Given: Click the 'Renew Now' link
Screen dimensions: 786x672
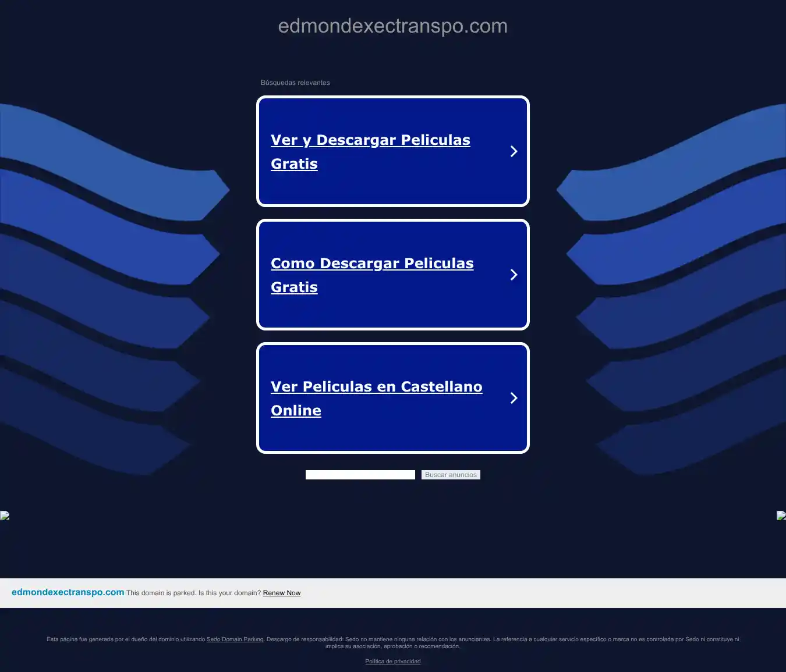Looking at the screenshot, I should pos(281,593).
